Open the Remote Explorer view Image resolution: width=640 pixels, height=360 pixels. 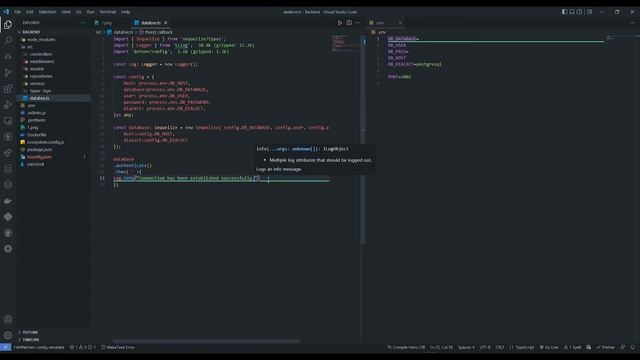tap(8, 121)
